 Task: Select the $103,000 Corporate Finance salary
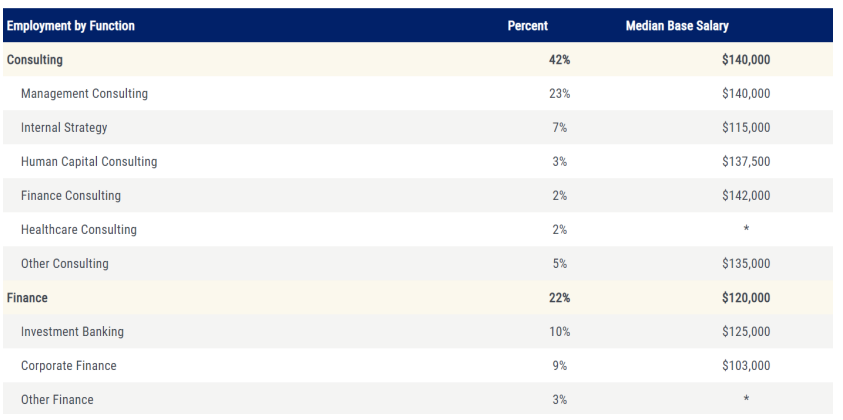748,366
